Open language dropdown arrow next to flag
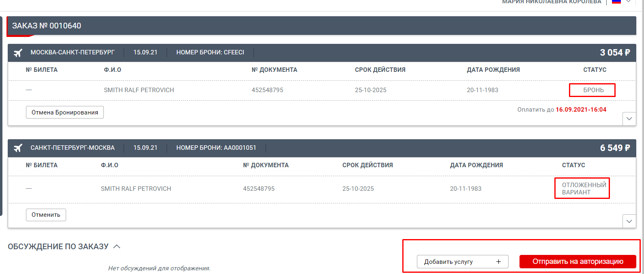 pyautogui.click(x=628, y=2)
